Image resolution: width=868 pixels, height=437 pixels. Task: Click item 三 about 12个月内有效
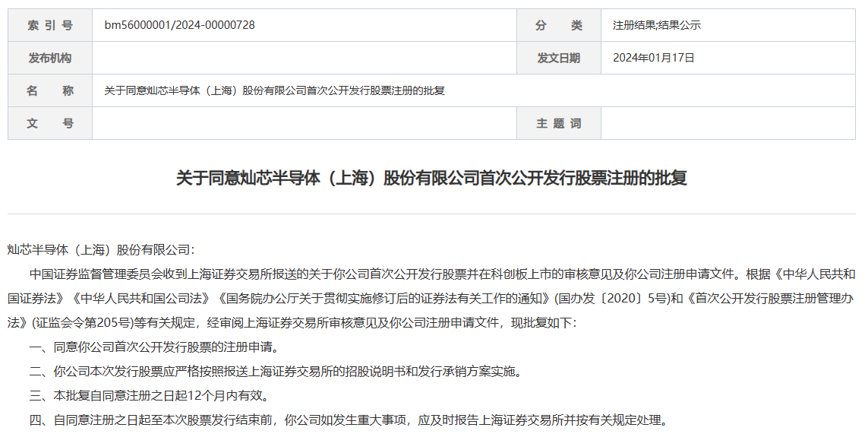150,396
